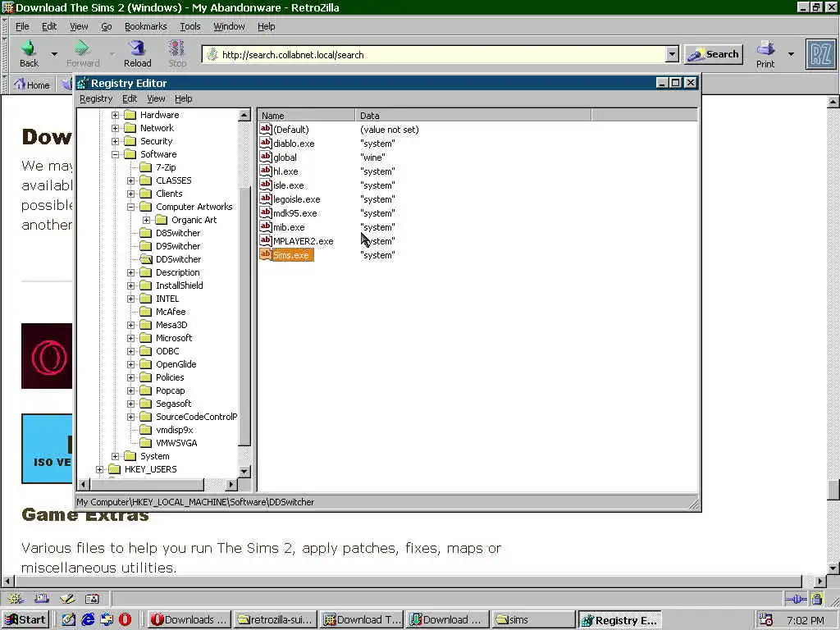Expand the Microsoft registry key
Image resolution: width=840 pixels, height=630 pixels.
tap(130, 338)
